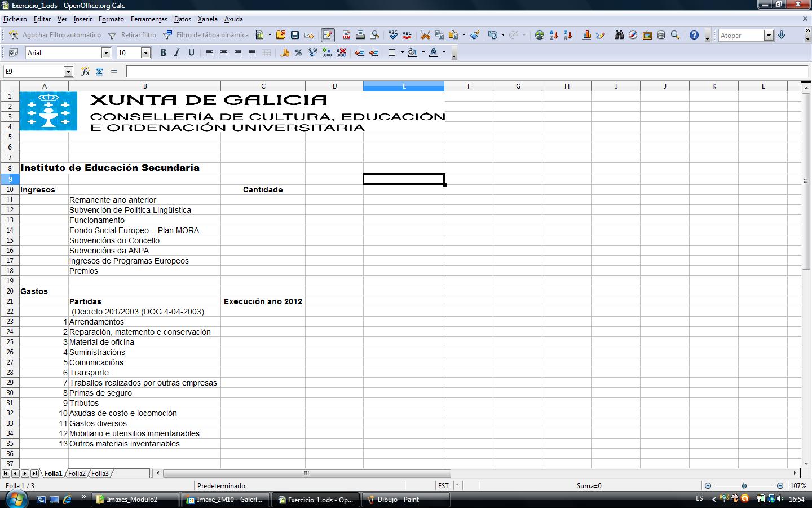Apply currency number format

285,53
